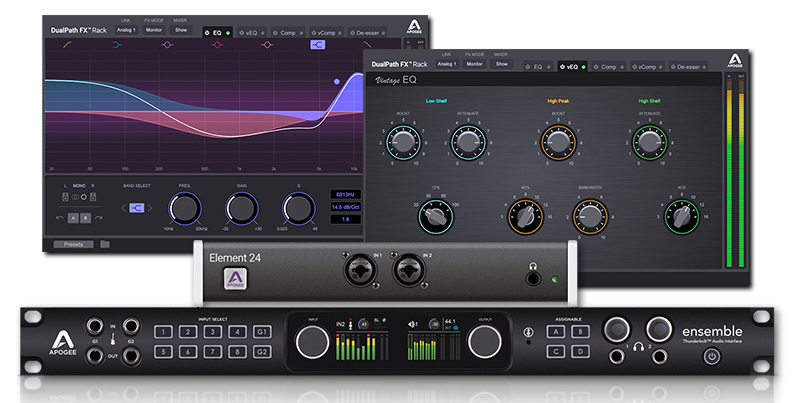800x403 pixels.
Task: Click the Apogee logo in Vintage EQ window
Action: (x=735, y=61)
